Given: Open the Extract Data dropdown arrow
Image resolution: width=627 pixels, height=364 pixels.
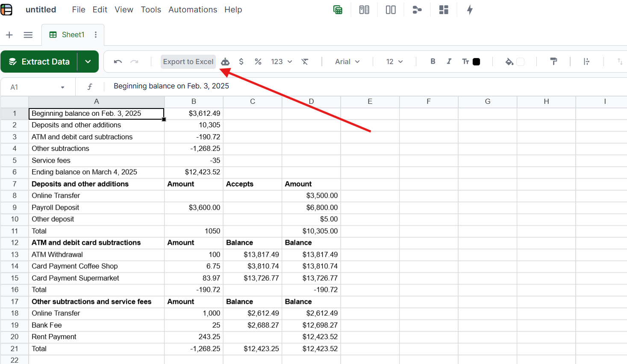Looking at the screenshot, I should [x=88, y=62].
